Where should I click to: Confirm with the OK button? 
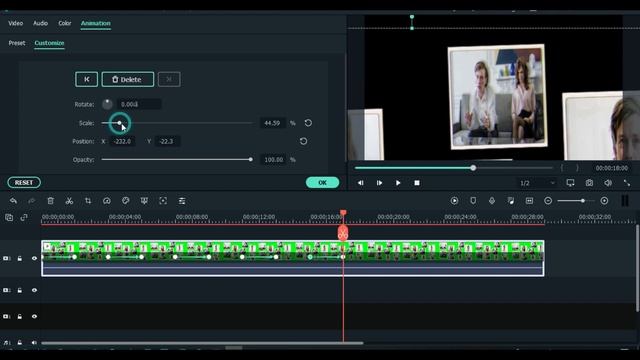322,182
